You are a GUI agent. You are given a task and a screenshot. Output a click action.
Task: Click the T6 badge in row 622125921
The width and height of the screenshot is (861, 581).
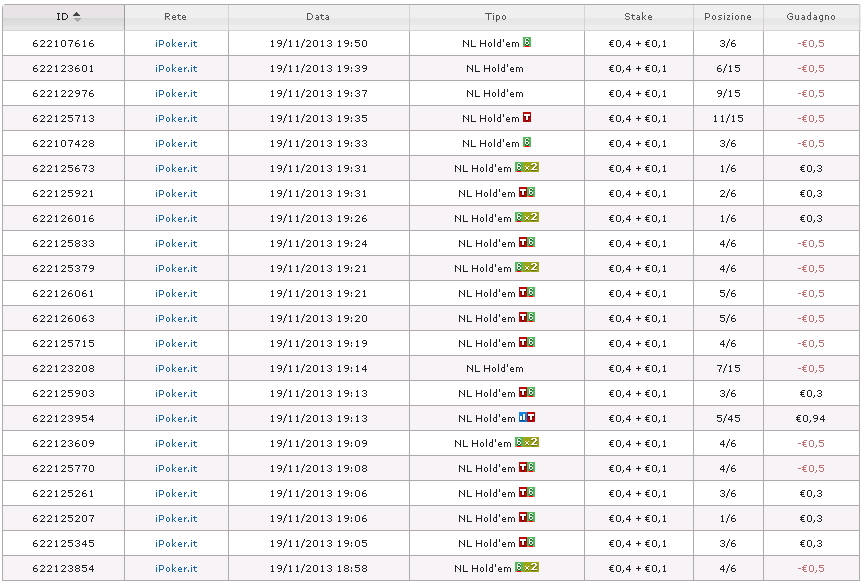[x=527, y=192]
